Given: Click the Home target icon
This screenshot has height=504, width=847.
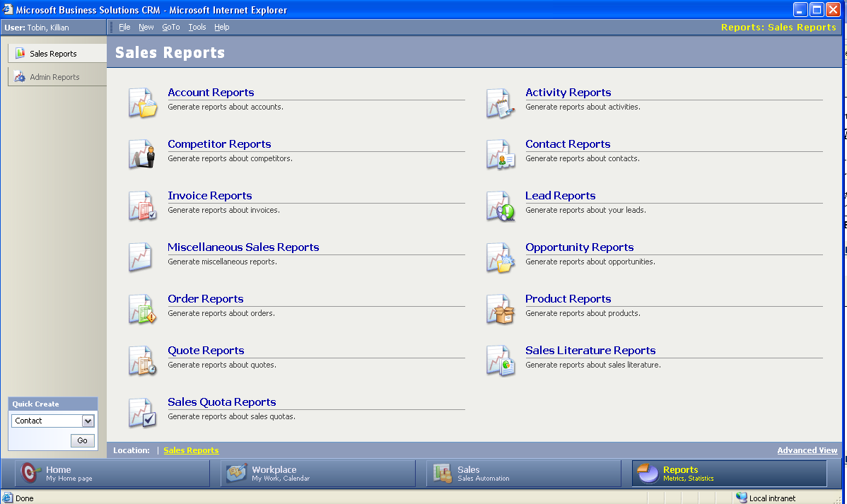Looking at the screenshot, I should click(x=30, y=473).
